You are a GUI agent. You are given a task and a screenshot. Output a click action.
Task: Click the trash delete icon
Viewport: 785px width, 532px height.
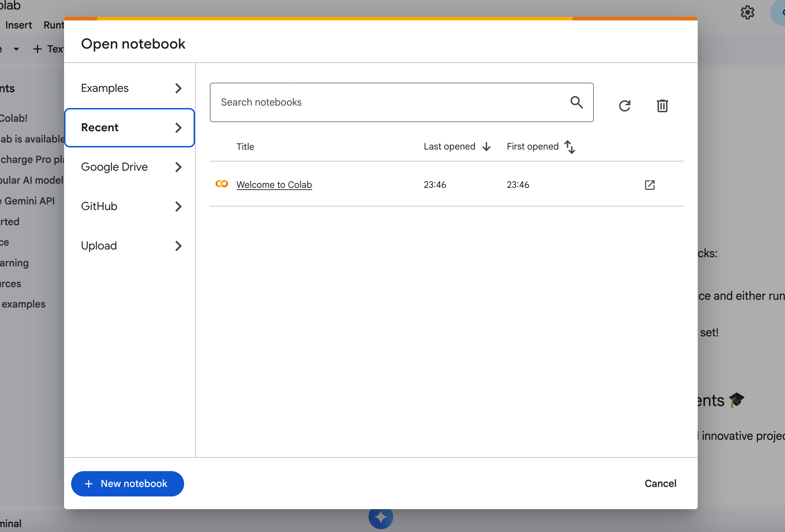(x=662, y=106)
